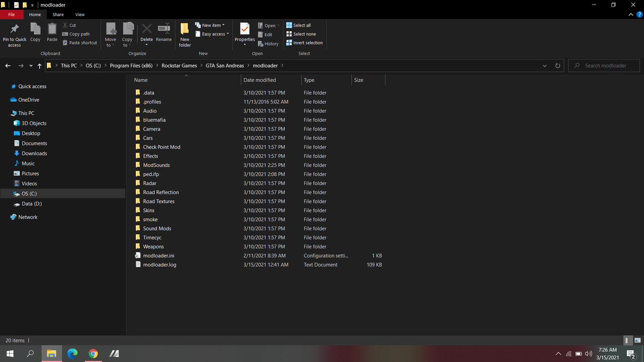Sort by the Type column header
This screenshot has width=644, height=362.
327,80
